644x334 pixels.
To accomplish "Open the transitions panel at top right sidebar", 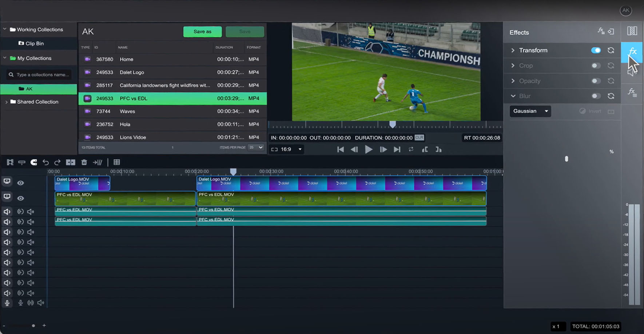I will 632,31.
